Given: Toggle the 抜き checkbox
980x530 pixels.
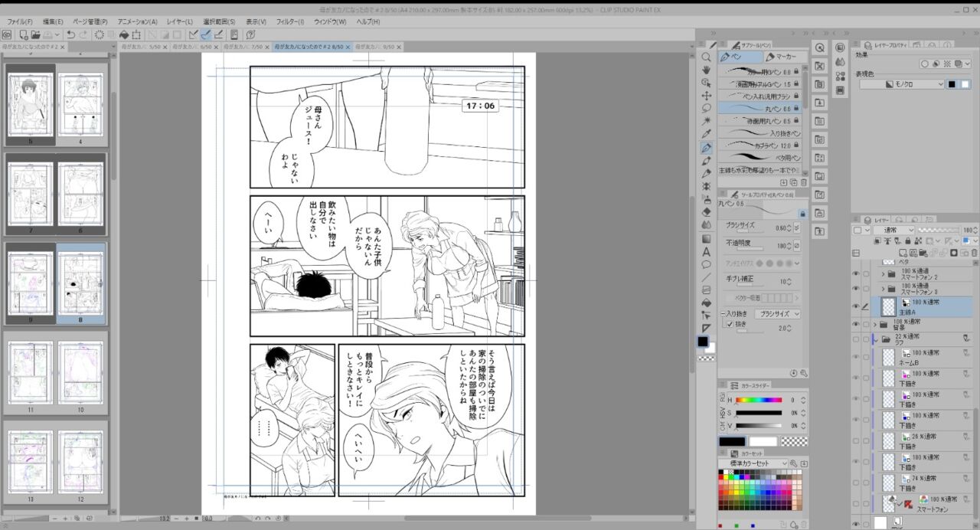Looking at the screenshot, I should click(x=730, y=324).
